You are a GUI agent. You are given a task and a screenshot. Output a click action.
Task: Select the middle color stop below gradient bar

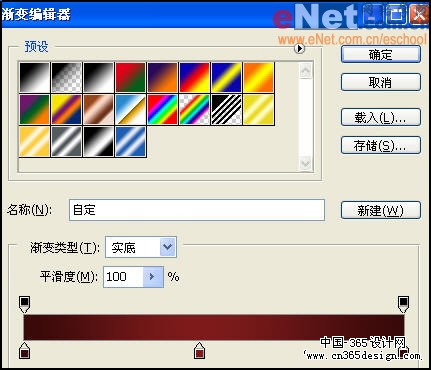[199, 350]
